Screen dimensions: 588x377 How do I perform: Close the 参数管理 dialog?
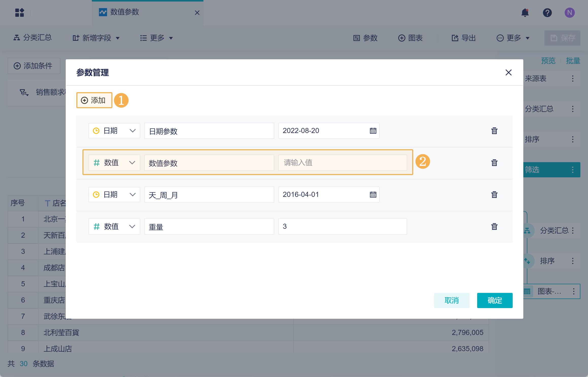(x=508, y=72)
